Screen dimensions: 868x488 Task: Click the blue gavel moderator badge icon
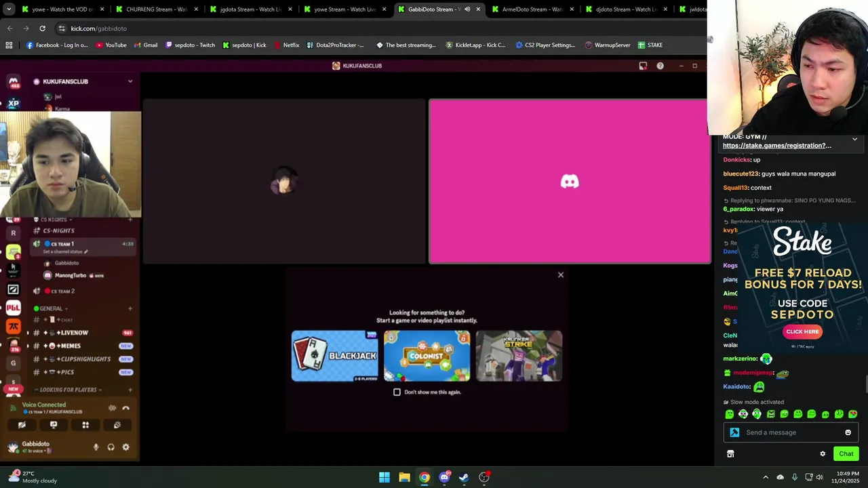[x=734, y=432]
